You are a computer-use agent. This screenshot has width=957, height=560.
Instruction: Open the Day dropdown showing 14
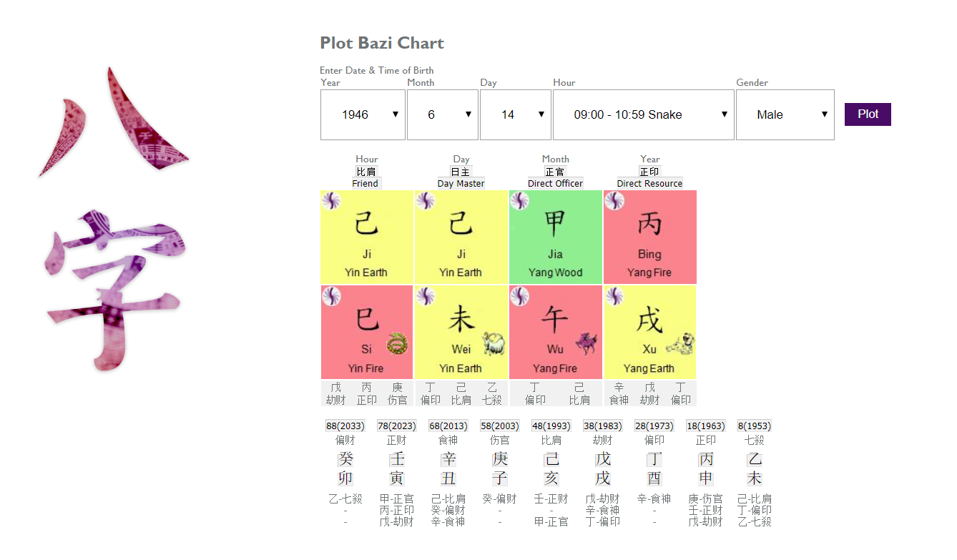pyautogui.click(x=516, y=114)
